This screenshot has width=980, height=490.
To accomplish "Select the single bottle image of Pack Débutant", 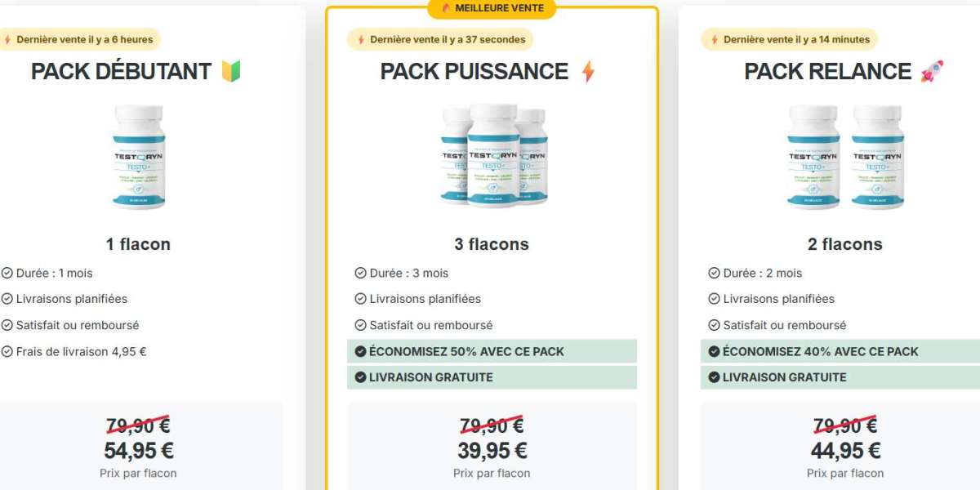I will tap(139, 157).
